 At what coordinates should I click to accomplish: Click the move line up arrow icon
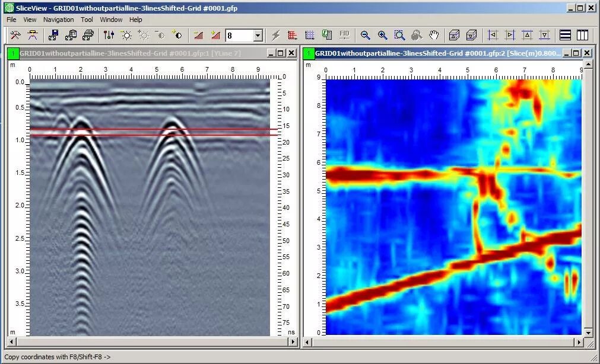[x=527, y=35]
